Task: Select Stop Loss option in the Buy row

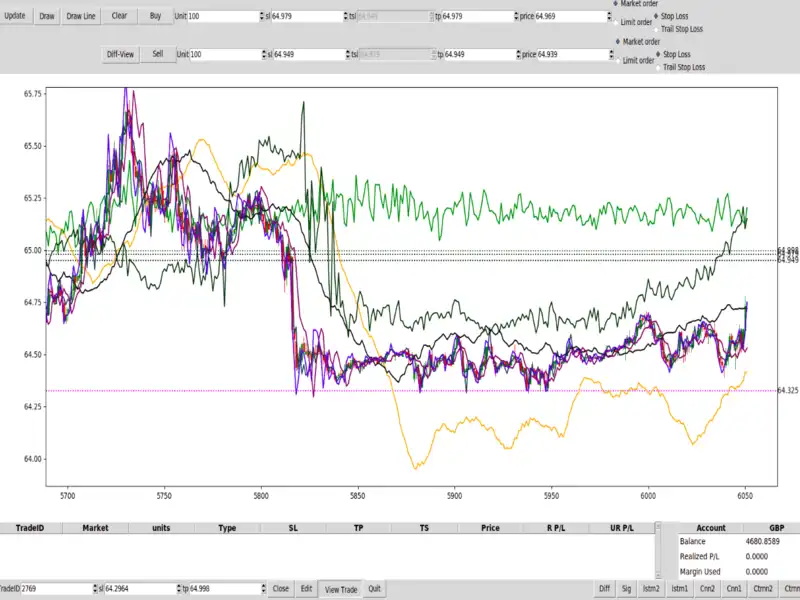Action: [658, 17]
